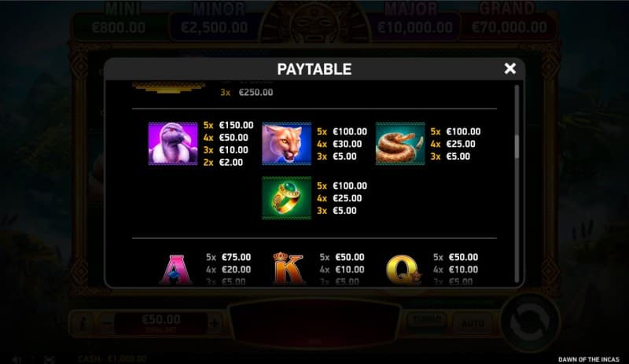Click the PAYTABLE title header

[x=314, y=69]
